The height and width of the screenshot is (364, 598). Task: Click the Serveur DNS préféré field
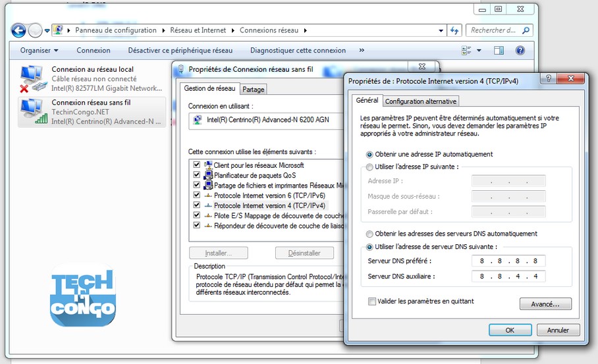tap(508, 261)
